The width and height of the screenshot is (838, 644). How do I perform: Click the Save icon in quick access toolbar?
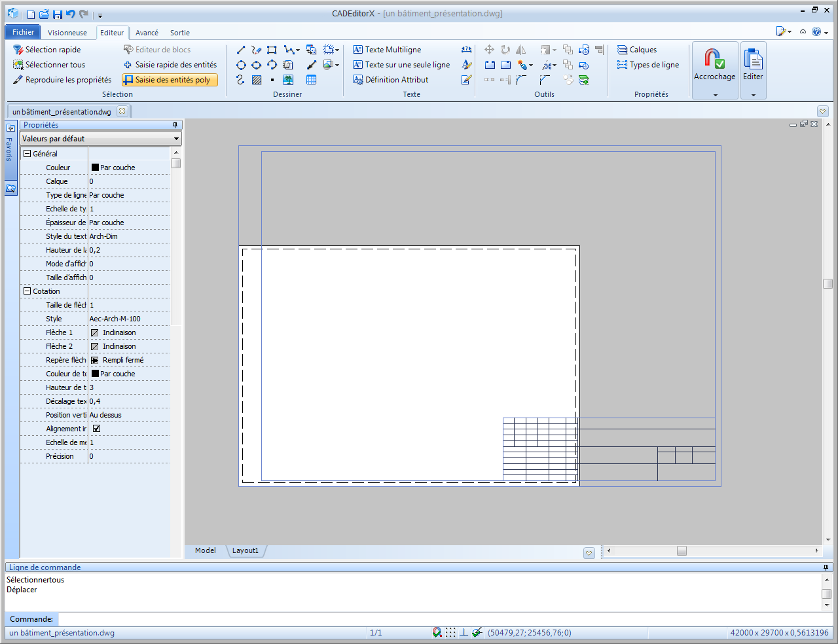58,14
